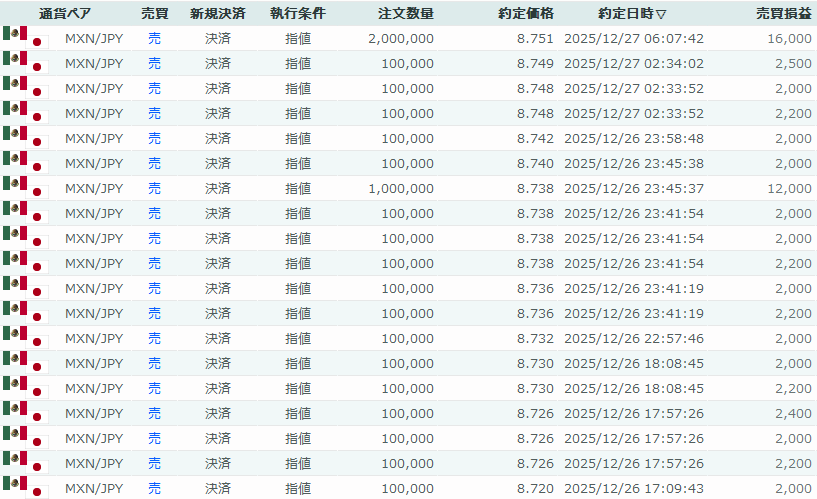Click the 新規決済 column header
The image size is (817, 499).
[x=217, y=14]
